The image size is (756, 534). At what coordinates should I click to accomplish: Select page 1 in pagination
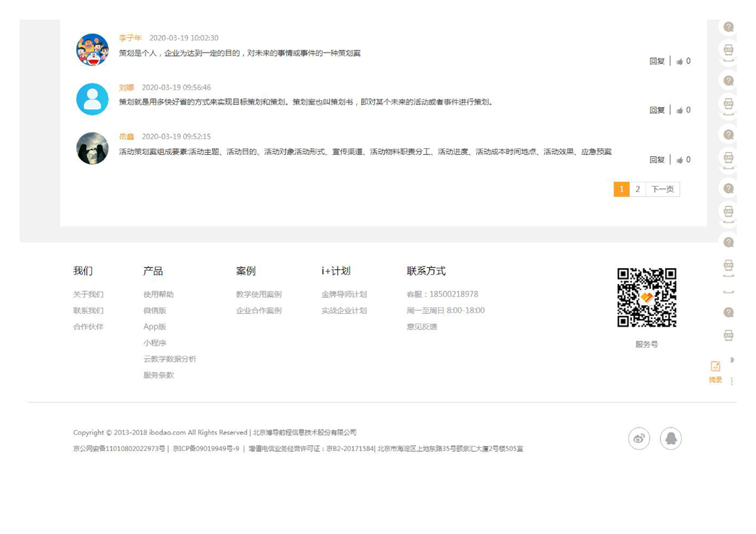pos(621,189)
